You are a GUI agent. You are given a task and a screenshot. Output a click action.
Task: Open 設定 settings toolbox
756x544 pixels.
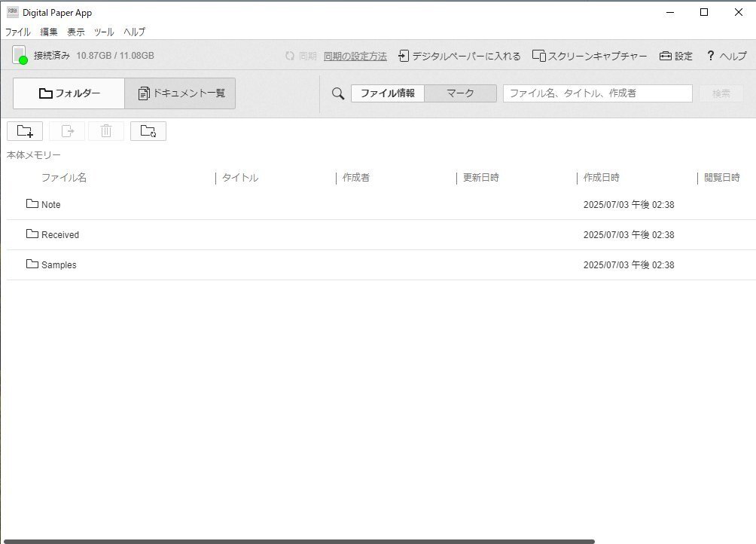pos(675,56)
